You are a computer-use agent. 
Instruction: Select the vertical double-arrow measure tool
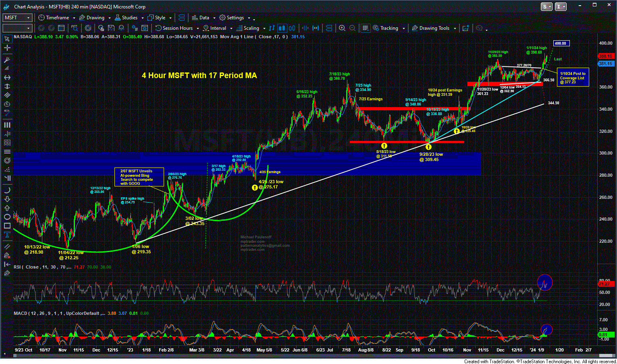click(7, 86)
